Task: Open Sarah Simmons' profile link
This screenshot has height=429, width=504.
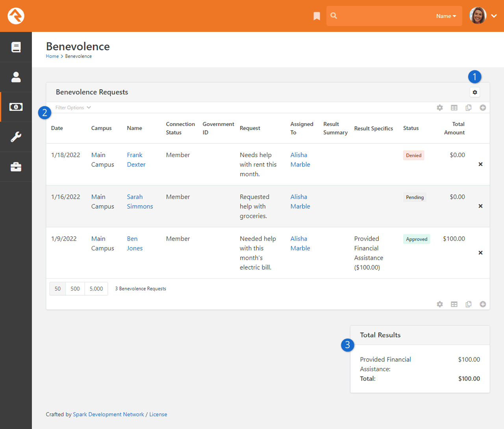Action: (x=140, y=202)
